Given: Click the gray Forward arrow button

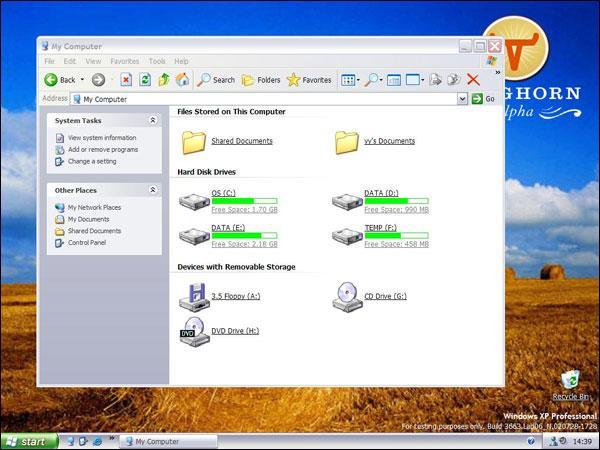Looking at the screenshot, I should click(98, 80).
